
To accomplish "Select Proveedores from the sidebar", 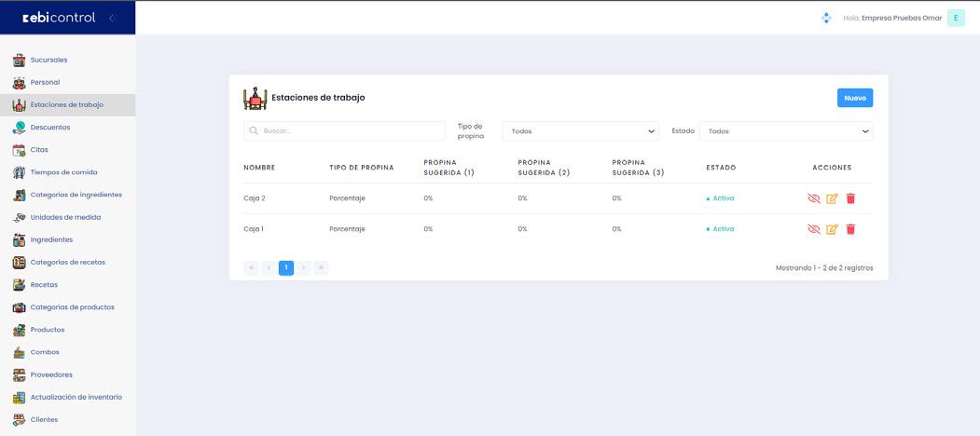I will click(x=51, y=375).
